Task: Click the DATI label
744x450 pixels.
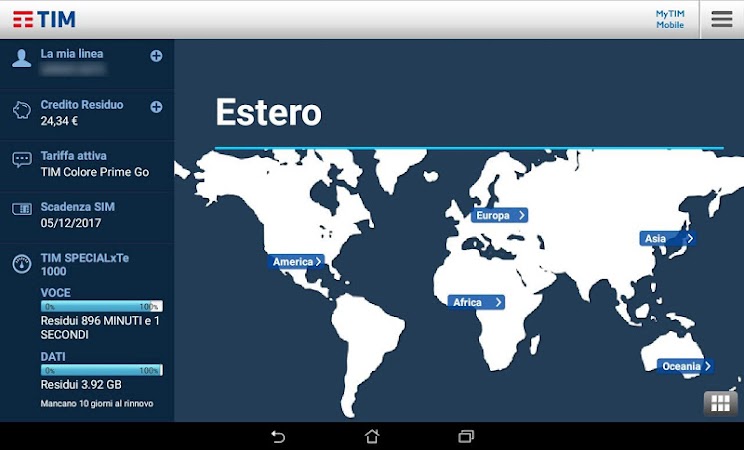Action: click(x=53, y=357)
